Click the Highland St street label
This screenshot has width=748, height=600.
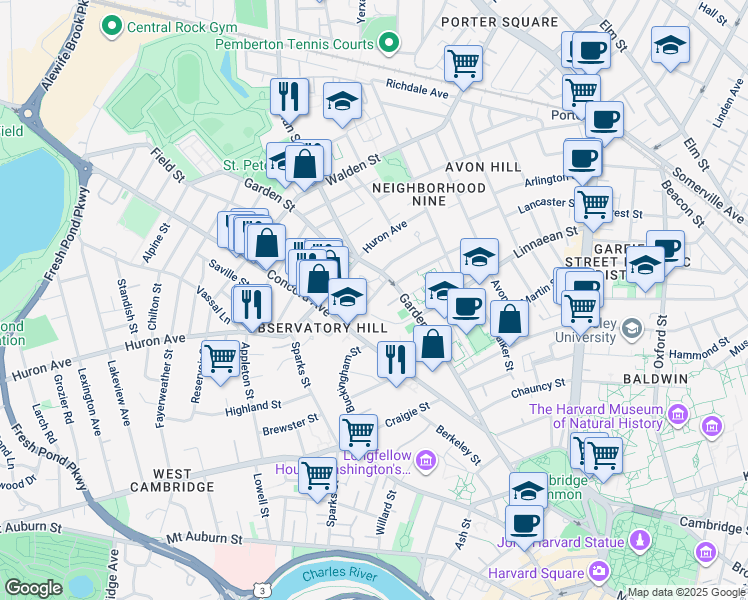click(253, 408)
